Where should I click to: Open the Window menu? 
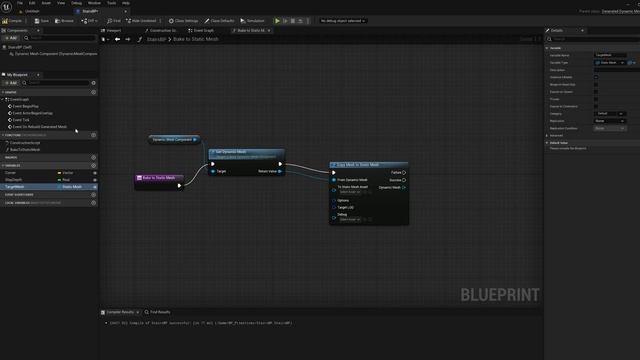tap(94, 3)
